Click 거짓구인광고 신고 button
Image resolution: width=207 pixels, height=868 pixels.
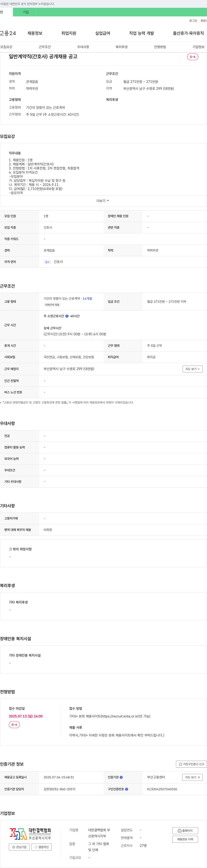(x=191, y=764)
